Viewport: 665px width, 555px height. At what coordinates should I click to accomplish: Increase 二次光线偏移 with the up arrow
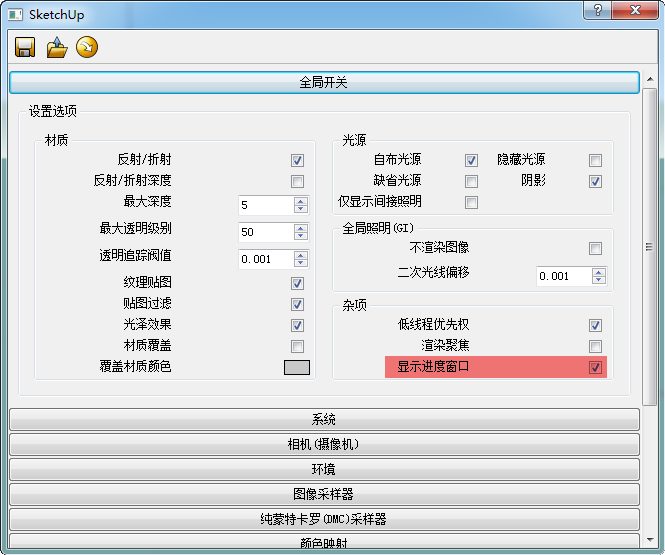tap(599, 273)
